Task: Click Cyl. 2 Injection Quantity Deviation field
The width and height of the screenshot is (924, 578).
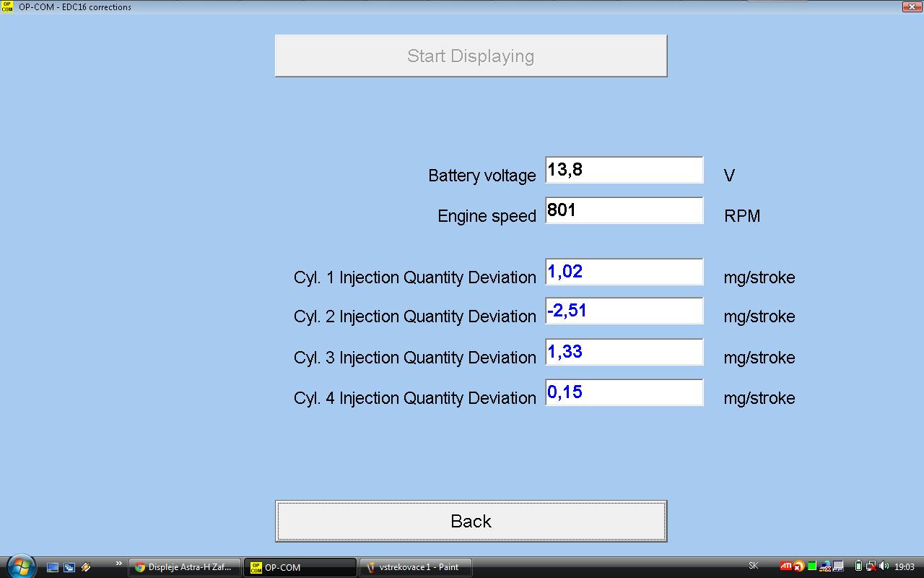Action: point(624,311)
